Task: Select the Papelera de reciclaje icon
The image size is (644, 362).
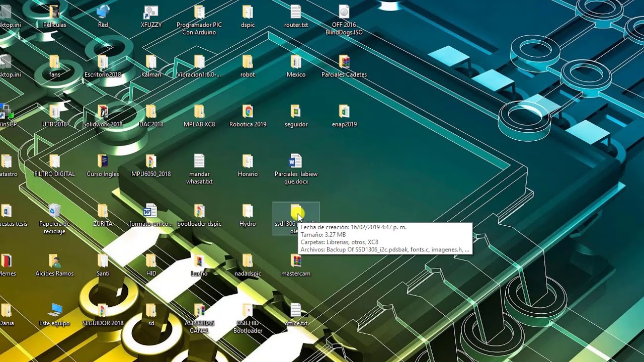Action: click(x=54, y=211)
